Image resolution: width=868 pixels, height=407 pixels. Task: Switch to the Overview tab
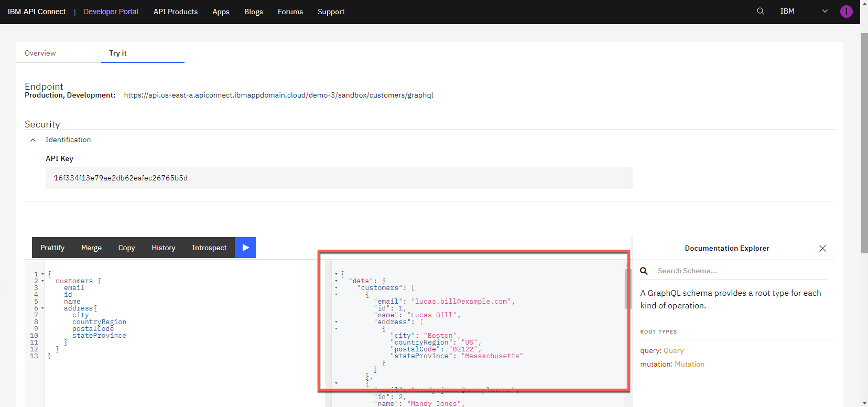[40, 53]
